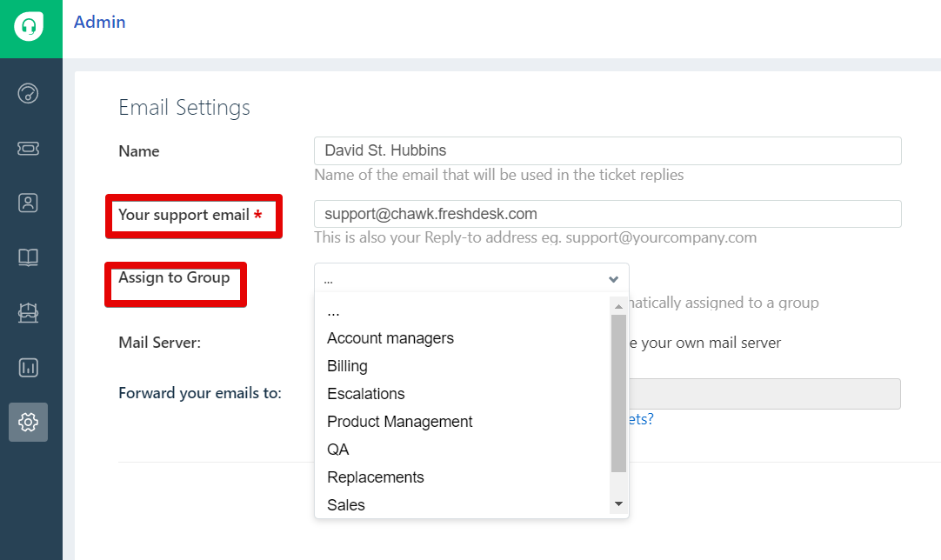941x560 pixels.
Task: Collapse the Assign to Group dropdown
Action: (x=471, y=279)
